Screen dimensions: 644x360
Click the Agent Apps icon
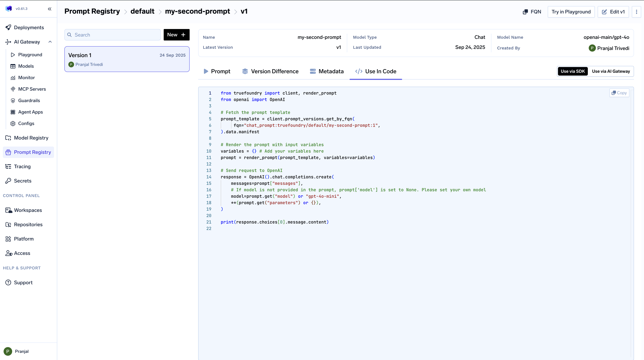[13, 112]
